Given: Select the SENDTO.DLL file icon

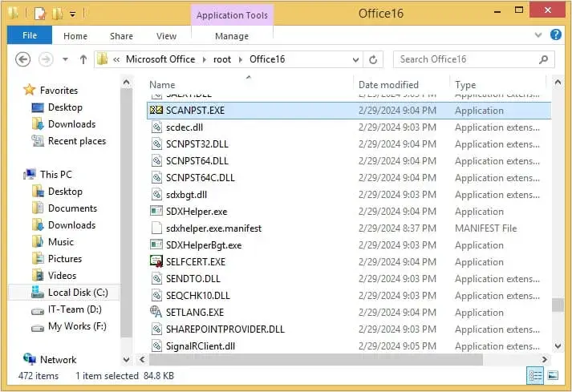Looking at the screenshot, I should pyautogui.click(x=156, y=279).
